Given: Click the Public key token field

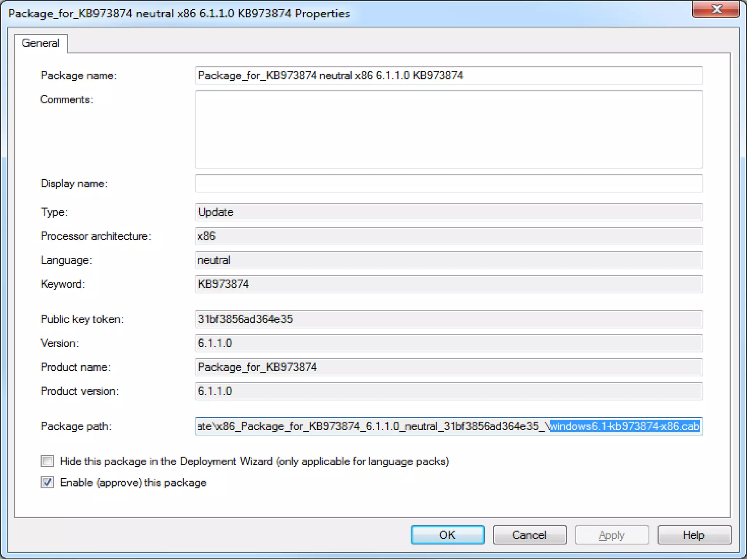Looking at the screenshot, I should tap(449, 319).
